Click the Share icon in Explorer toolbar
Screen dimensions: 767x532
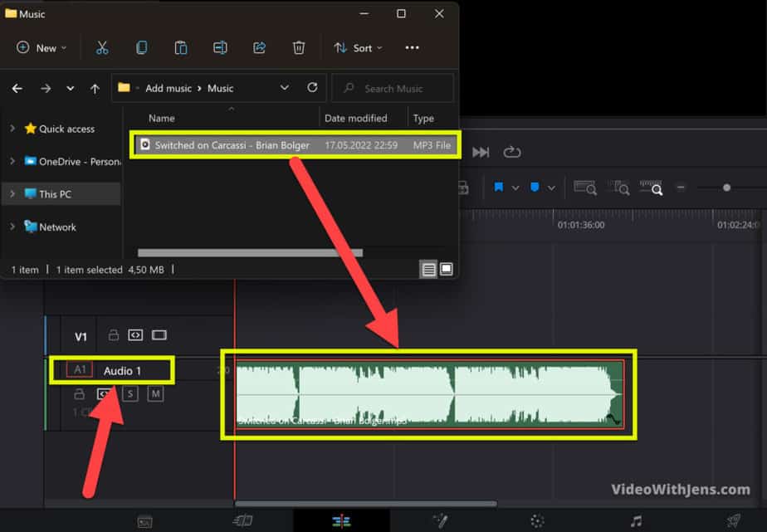259,48
